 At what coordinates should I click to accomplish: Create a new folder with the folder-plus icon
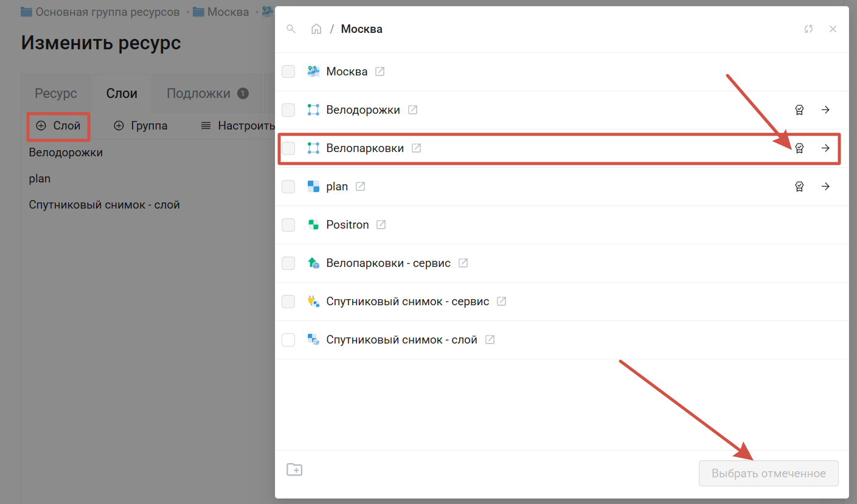tap(294, 469)
